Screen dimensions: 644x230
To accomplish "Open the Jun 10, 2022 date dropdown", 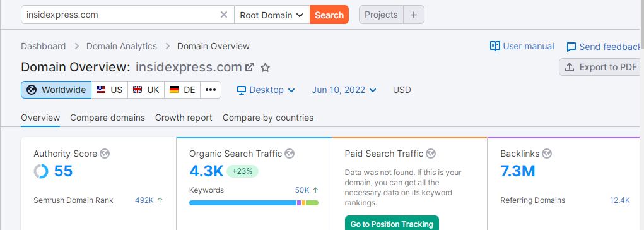I will click(x=344, y=90).
